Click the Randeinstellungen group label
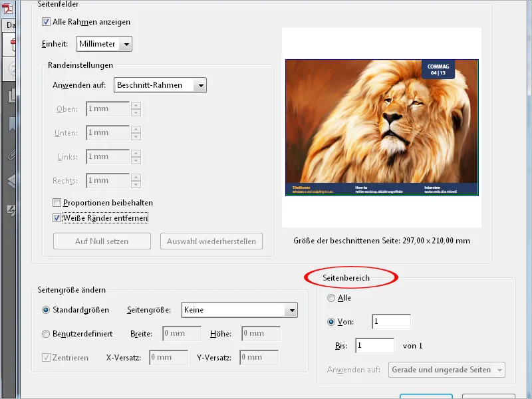This screenshot has width=532, height=399. [80, 65]
